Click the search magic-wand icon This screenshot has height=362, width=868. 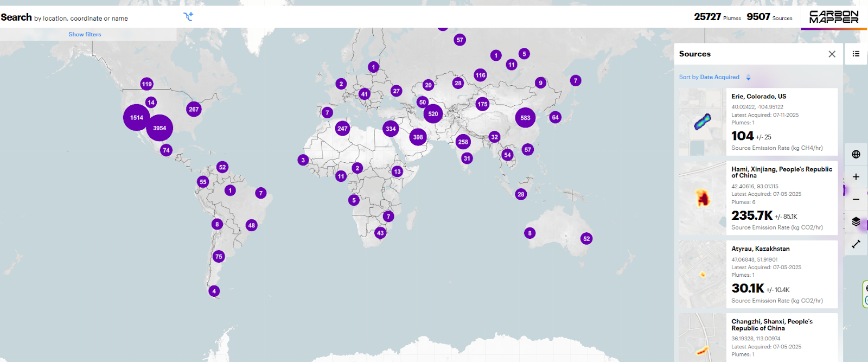pyautogui.click(x=188, y=17)
